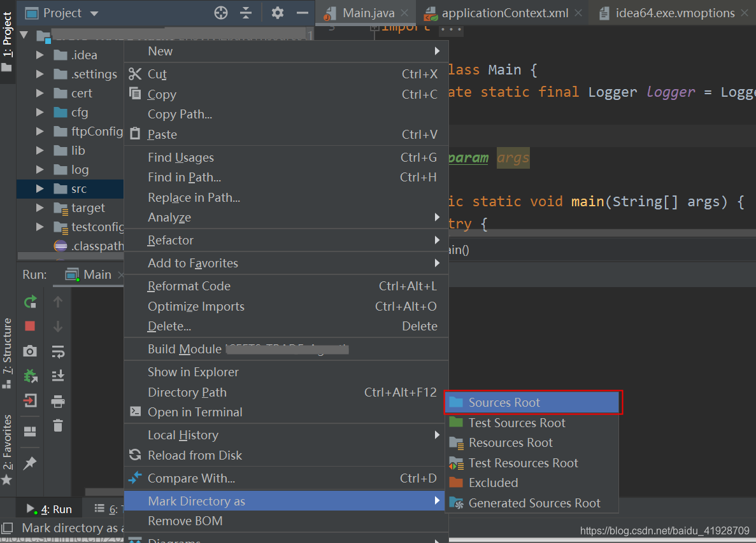Pin the Run tool window
Image resolution: width=756 pixels, height=543 pixels.
(x=30, y=463)
